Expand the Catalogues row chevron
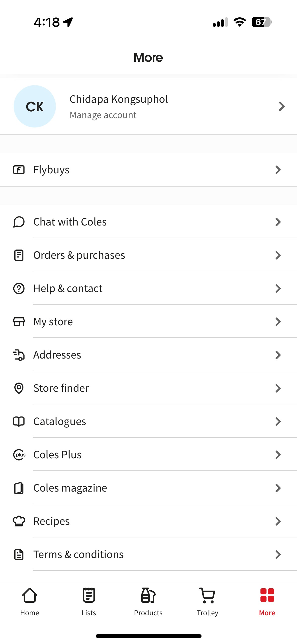The width and height of the screenshot is (297, 644). coord(278,422)
